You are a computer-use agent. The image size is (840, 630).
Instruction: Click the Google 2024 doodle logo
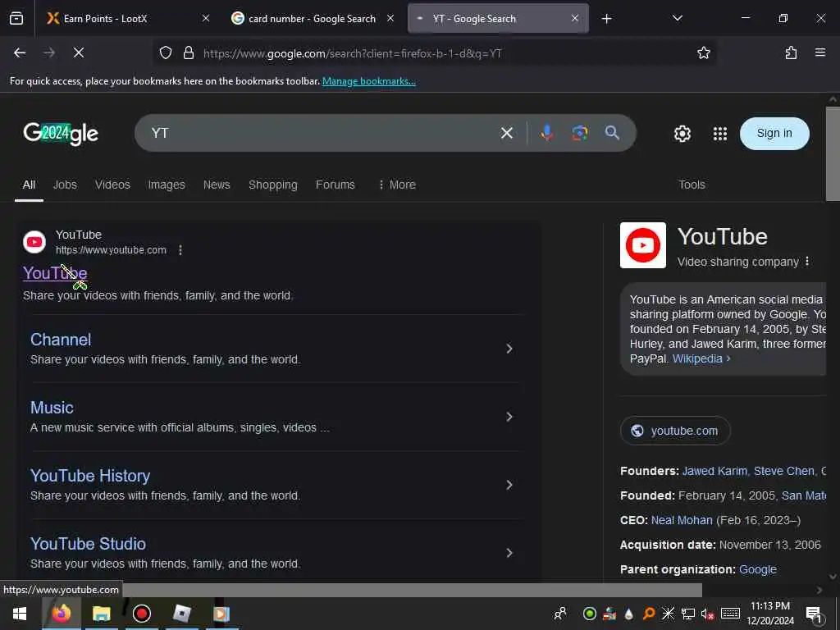61,134
